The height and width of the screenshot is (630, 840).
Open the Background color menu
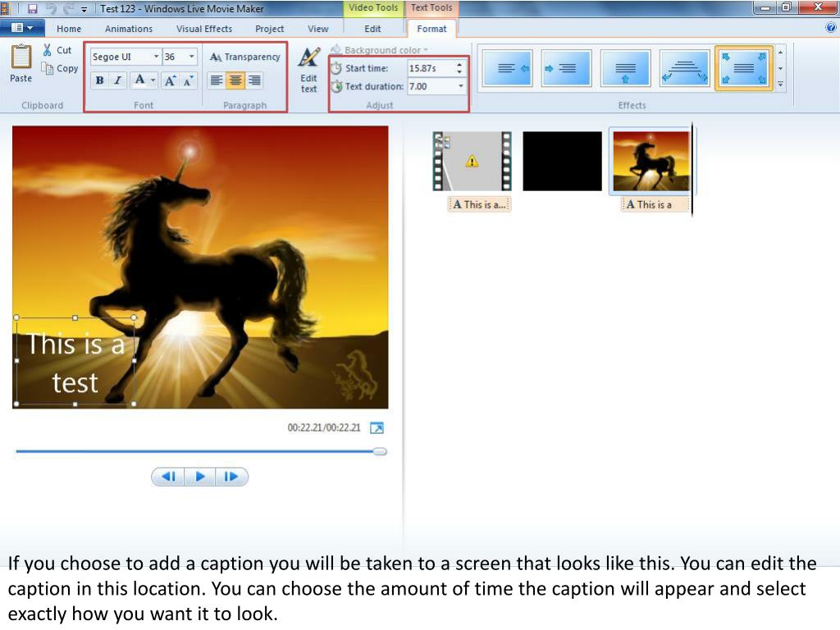[380, 50]
